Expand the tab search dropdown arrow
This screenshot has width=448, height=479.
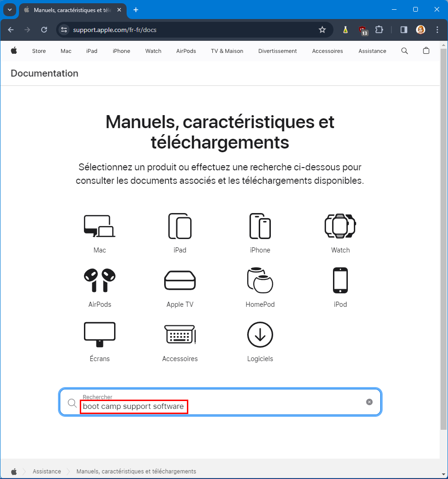point(9,10)
